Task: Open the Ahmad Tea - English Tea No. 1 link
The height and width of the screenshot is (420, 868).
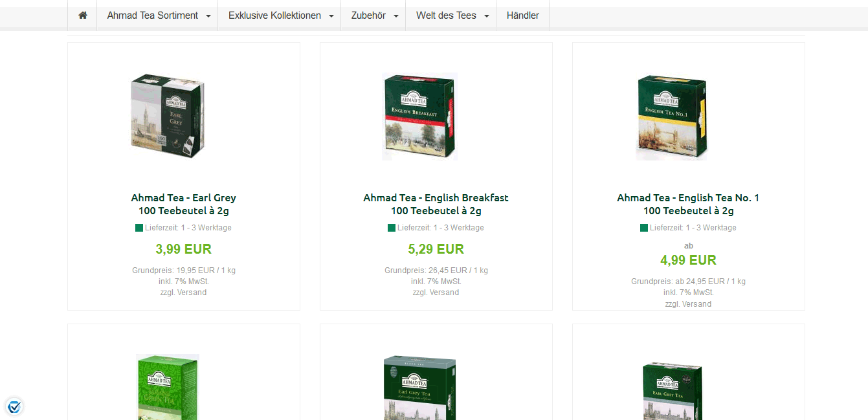Action: pos(689,204)
